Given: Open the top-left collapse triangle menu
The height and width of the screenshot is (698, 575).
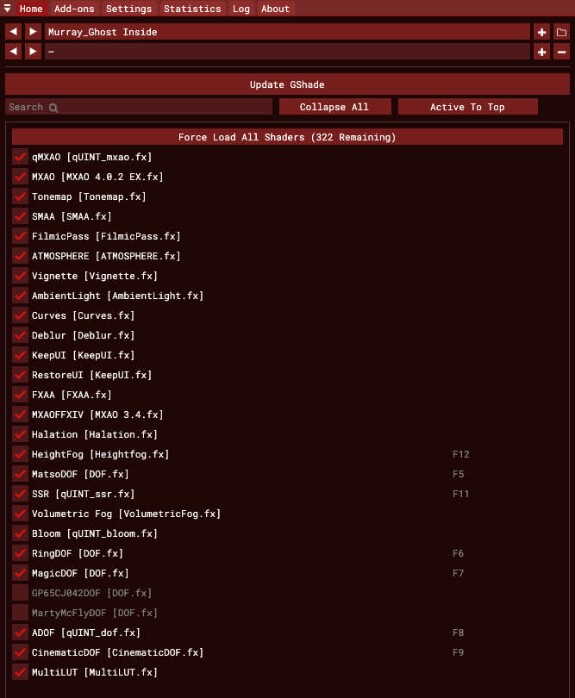Looking at the screenshot, I should [7, 8].
